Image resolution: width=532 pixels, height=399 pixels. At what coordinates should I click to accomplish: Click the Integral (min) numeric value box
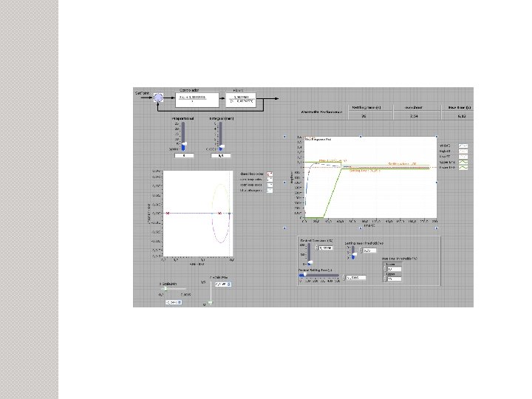(220, 155)
